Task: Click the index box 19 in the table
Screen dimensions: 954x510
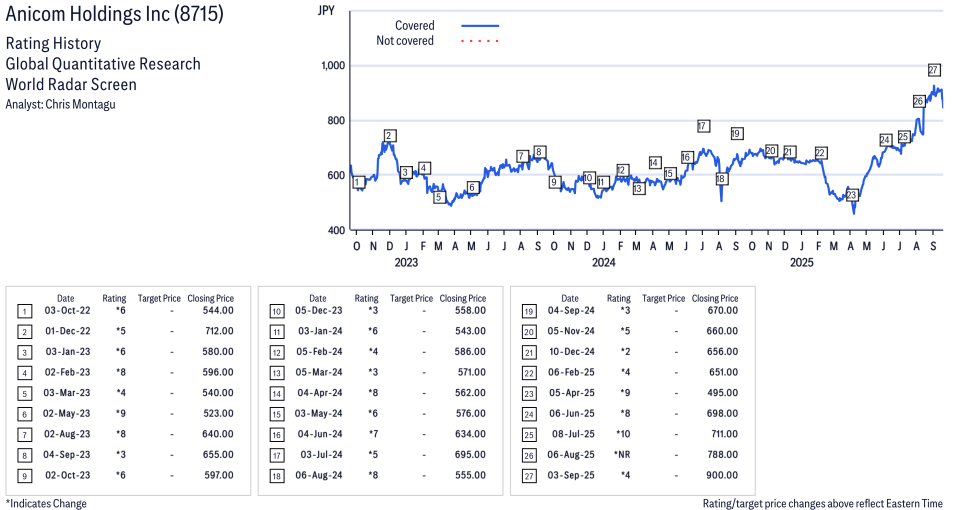Action: pyautogui.click(x=528, y=311)
